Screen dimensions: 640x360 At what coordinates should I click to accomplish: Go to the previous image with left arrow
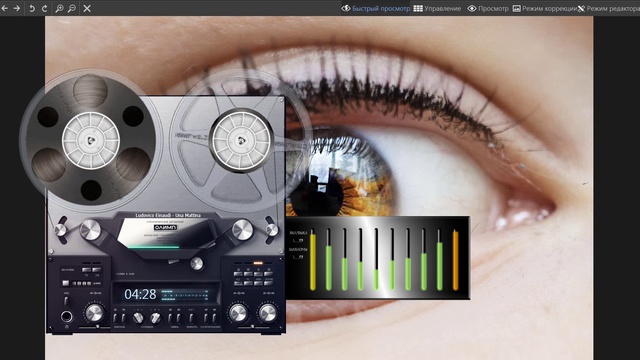4,8
